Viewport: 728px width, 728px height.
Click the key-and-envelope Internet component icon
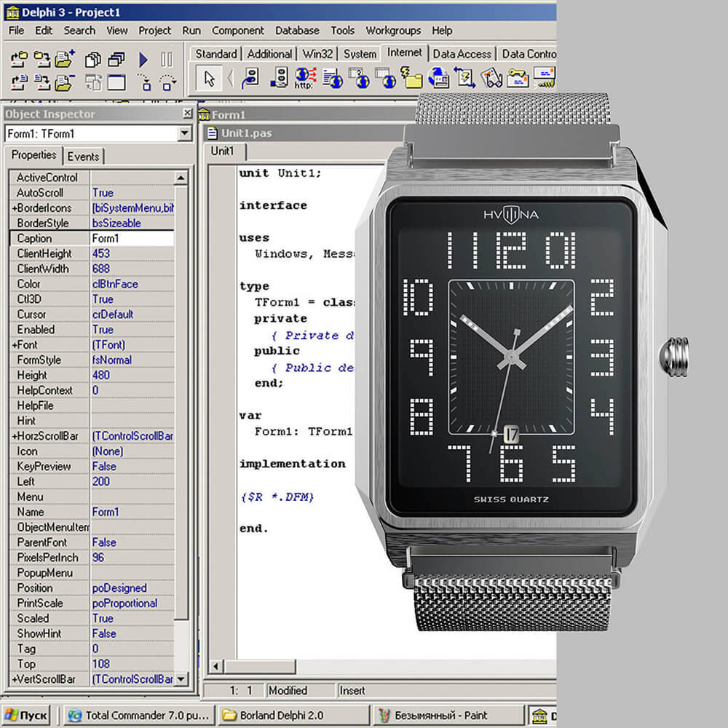point(518,79)
